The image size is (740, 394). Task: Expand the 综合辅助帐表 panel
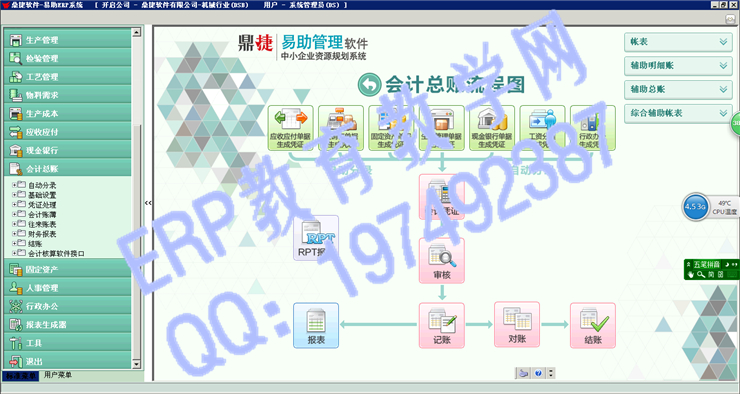pos(678,113)
